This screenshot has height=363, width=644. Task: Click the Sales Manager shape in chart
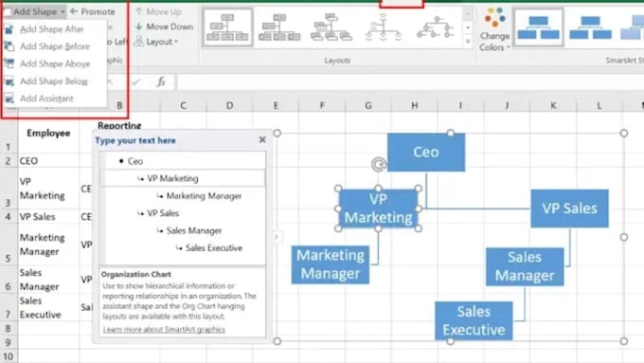525,266
